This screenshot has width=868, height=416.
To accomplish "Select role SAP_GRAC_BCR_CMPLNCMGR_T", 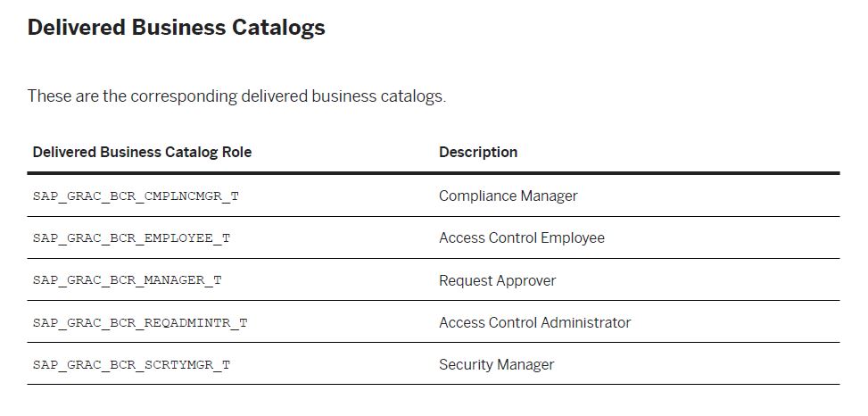I will 136,196.
